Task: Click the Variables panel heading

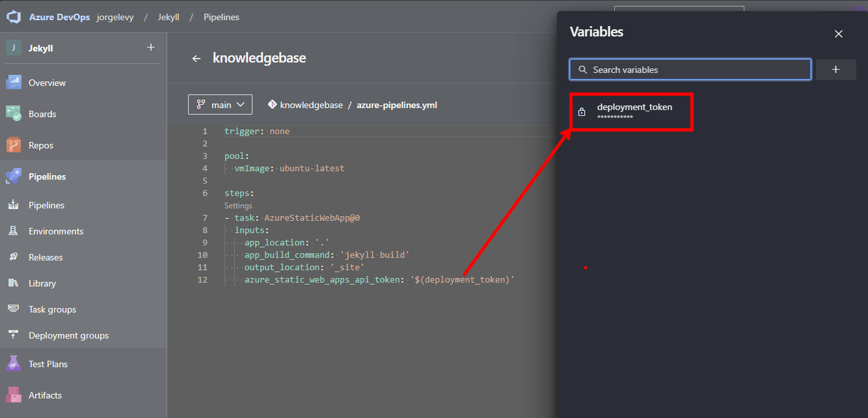Action: 597,32
